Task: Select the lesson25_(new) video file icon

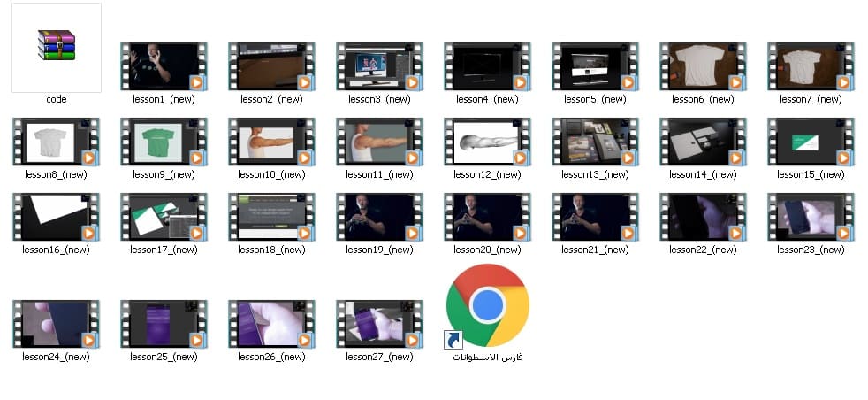Action: [x=164, y=325]
